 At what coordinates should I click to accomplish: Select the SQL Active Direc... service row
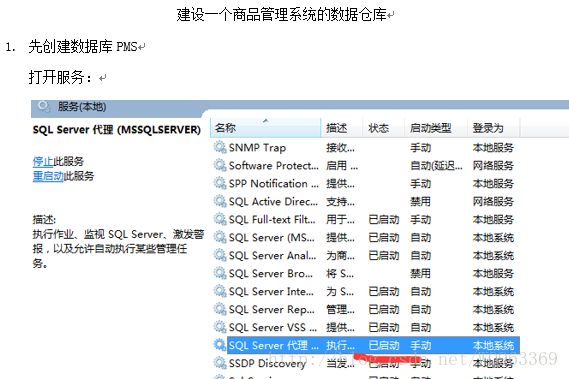(366, 201)
